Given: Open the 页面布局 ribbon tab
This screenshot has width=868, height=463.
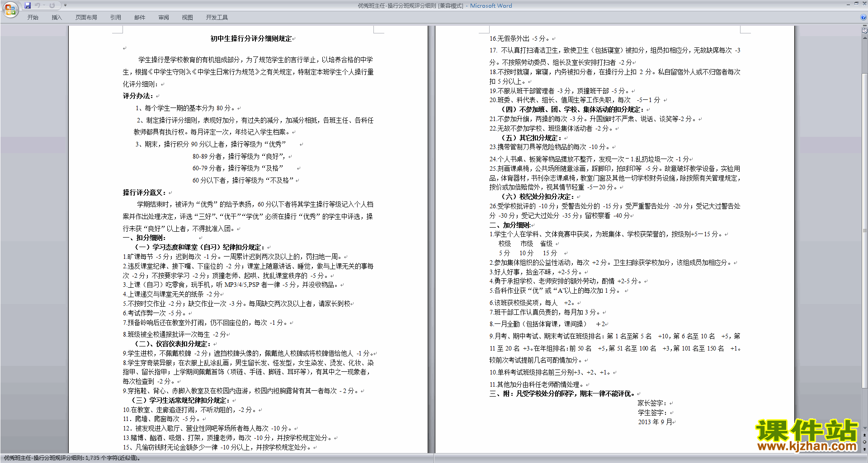Looking at the screenshot, I should [x=86, y=18].
